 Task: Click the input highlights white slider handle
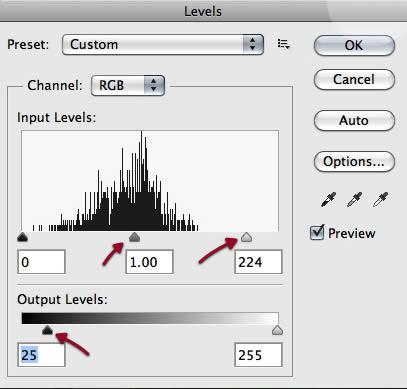pos(246,237)
